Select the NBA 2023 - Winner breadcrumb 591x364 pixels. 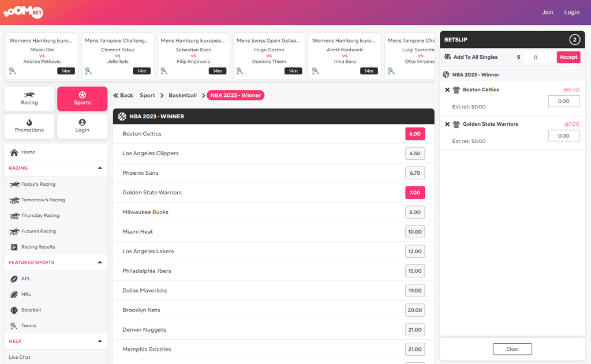235,95
